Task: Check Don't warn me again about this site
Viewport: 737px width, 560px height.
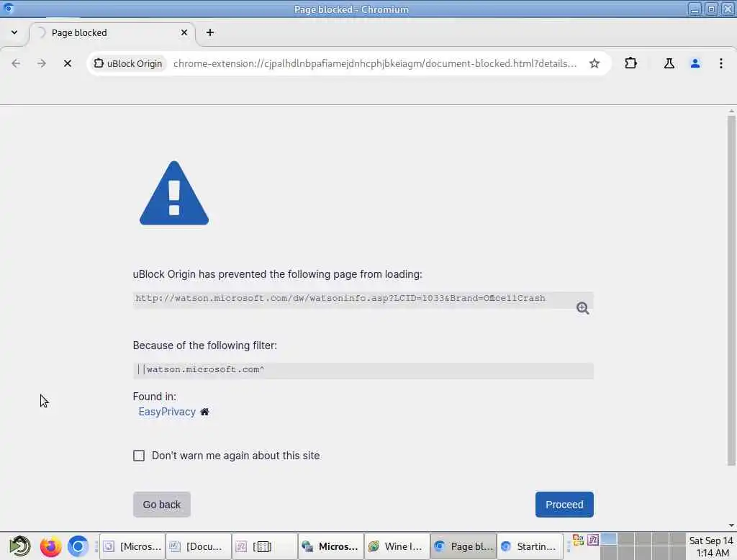Action: 139,456
